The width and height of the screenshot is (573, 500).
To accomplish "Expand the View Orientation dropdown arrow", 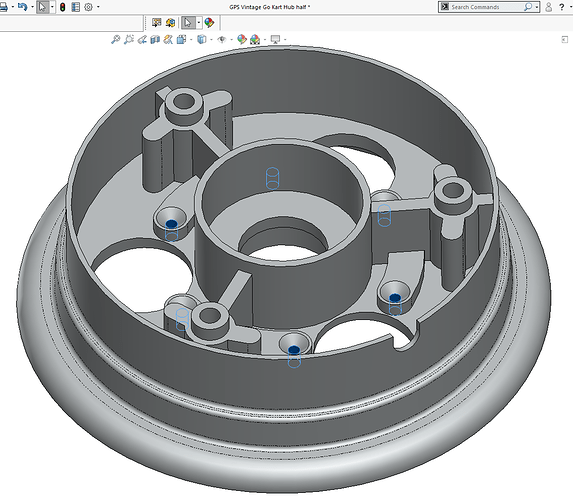I will click(x=191, y=39).
